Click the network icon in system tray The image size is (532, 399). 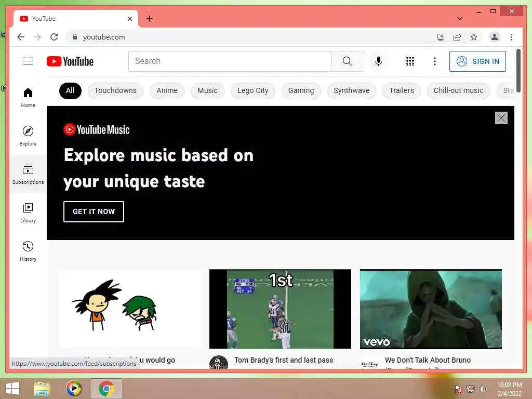pos(471,389)
